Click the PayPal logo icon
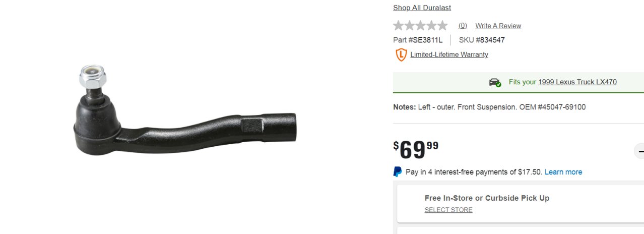Screen dimensions: 644x234 click(x=398, y=171)
